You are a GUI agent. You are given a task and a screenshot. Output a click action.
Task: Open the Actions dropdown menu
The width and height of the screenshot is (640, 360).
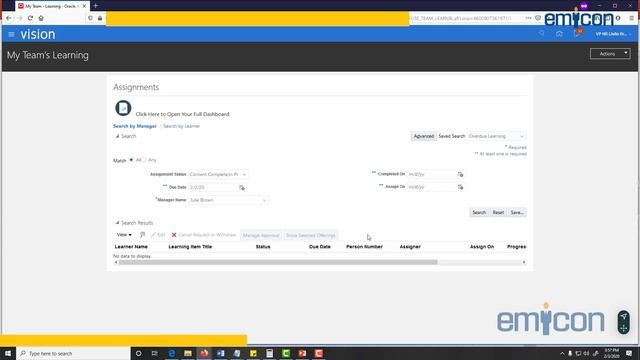pyautogui.click(x=610, y=54)
